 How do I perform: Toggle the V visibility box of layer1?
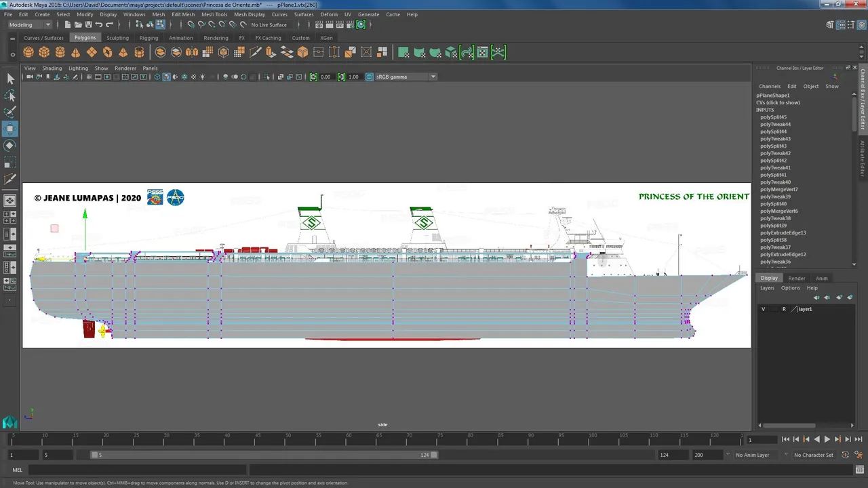[763, 309]
